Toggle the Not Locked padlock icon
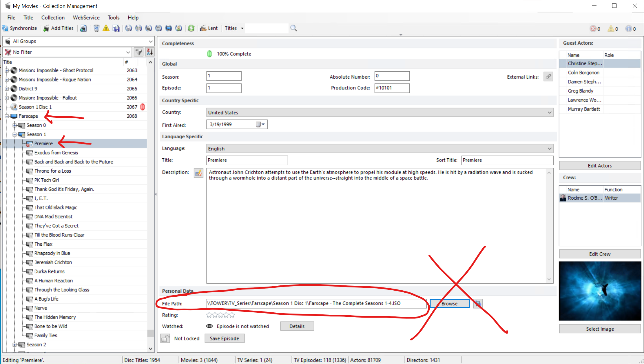 tap(165, 338)
